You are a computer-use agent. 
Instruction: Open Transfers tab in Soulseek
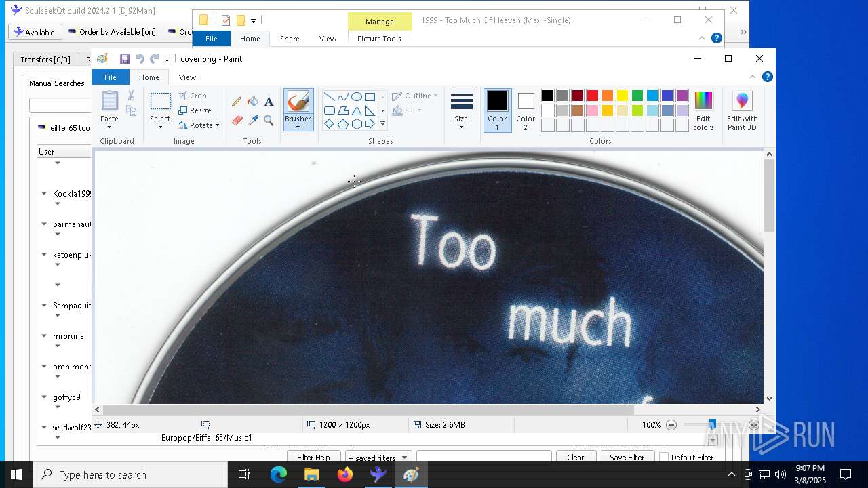point(45,60)
